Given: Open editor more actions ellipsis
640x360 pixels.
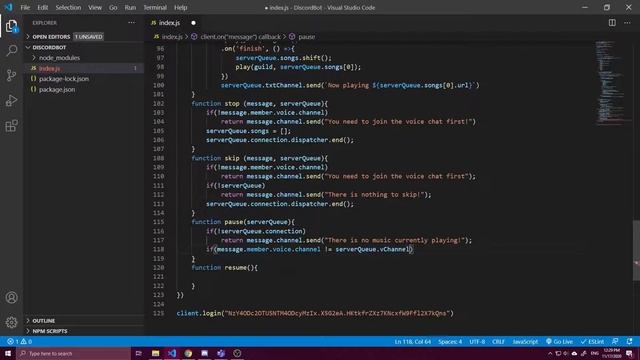Looking at the screenshot, I should [627, 23].
